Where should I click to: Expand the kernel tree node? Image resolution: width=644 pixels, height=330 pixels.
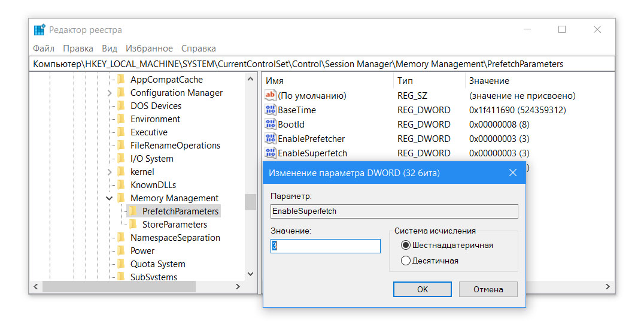click(x=110, y=172)
